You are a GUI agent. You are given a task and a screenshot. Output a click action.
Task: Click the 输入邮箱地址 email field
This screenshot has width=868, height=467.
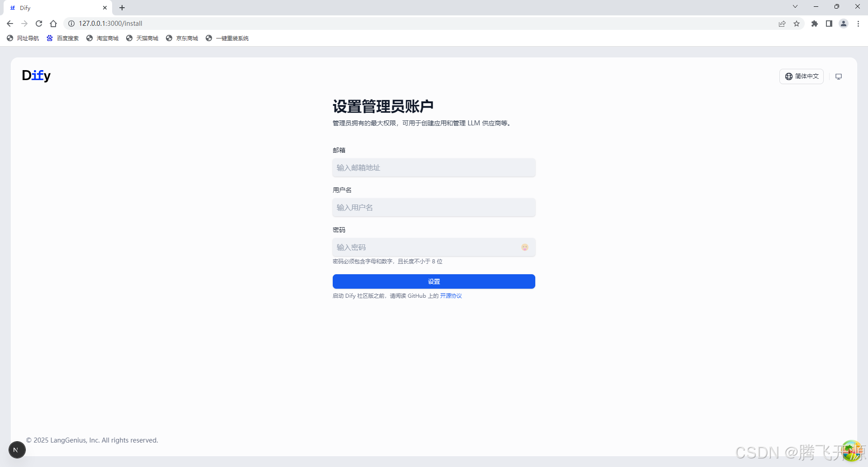(434, 167)
